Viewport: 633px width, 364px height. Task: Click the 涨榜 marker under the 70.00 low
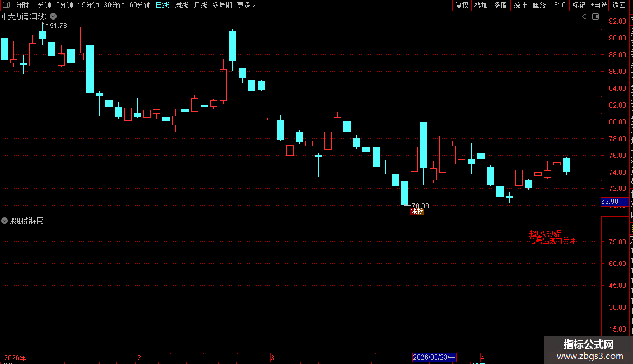pyautogui.click(x=417, y=212)
